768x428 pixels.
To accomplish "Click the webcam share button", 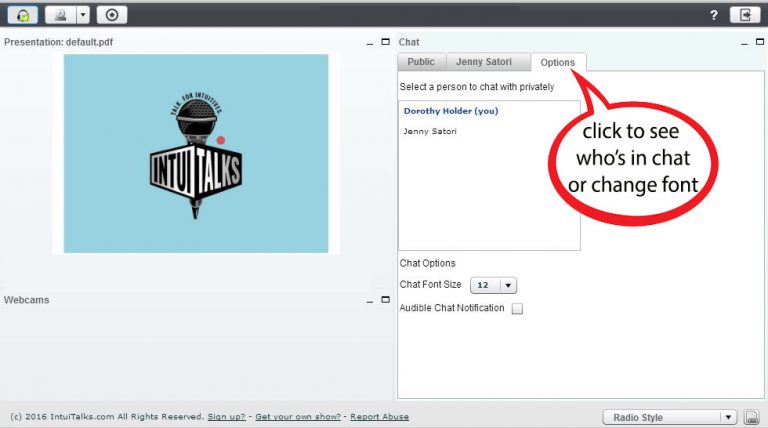I will [61, 15].
